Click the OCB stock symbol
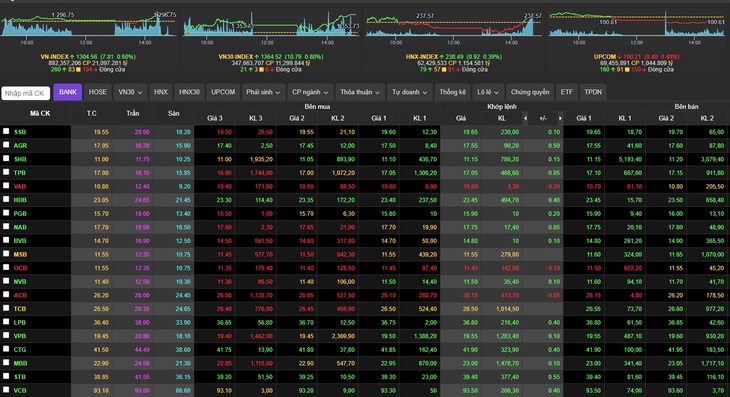The image size is (730, 397). coord(20,268)
